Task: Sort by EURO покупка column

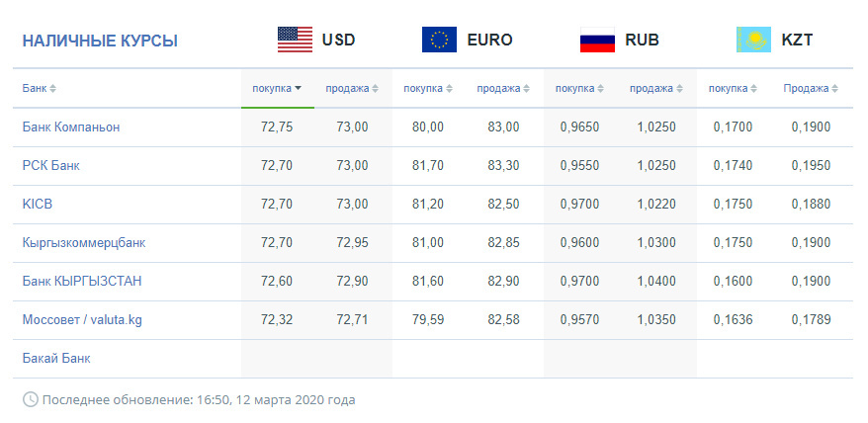Action: tap(428, 89)
